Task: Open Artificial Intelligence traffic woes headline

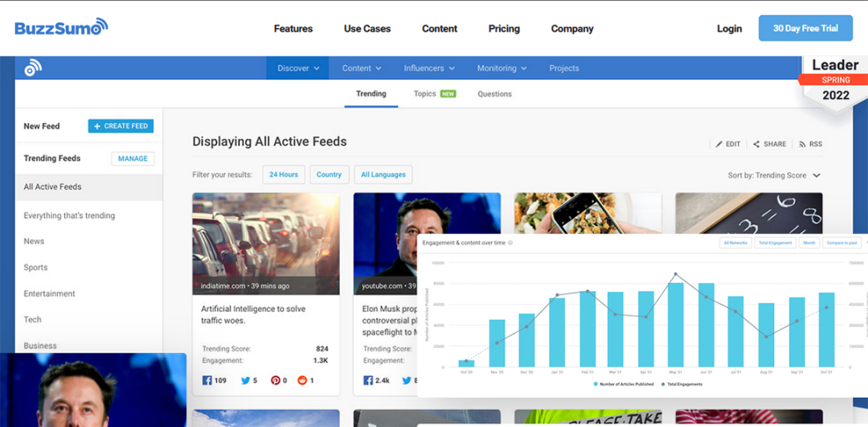Action: pyautogui.click(x=253, y=314)
